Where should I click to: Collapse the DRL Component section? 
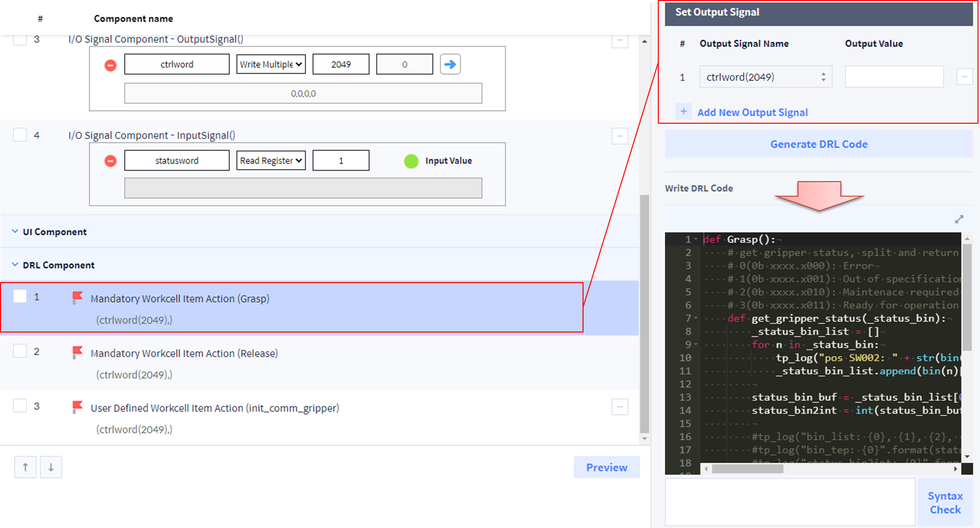click(x=15, y=265)
